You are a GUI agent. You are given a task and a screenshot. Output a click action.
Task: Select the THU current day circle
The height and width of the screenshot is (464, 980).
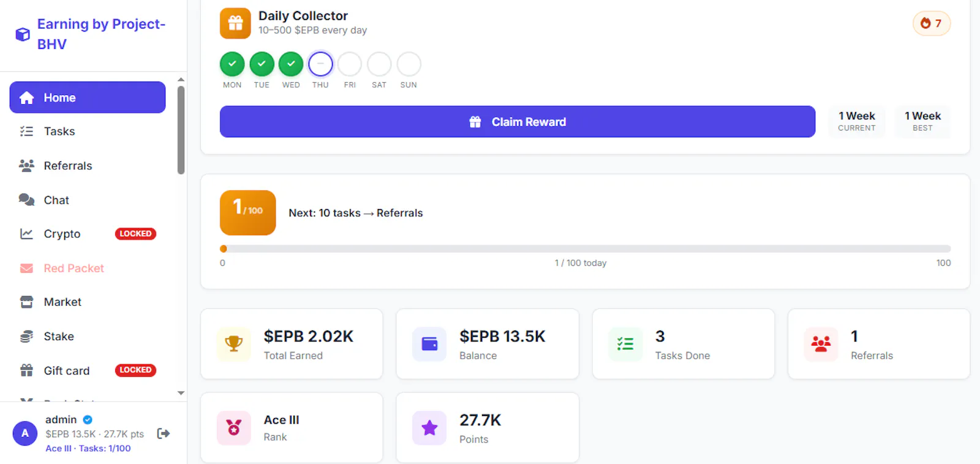(x=320, y=64)
